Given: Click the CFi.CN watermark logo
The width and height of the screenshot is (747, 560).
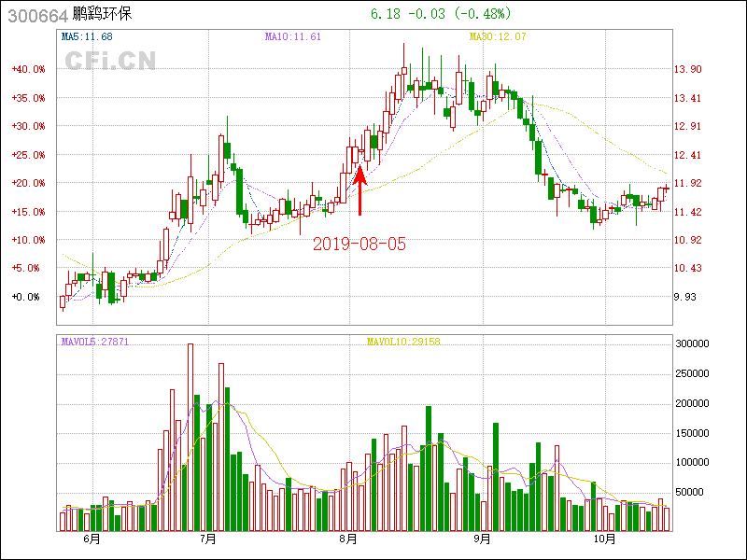Looking at the screenshot, I should [x=110, y=61].
